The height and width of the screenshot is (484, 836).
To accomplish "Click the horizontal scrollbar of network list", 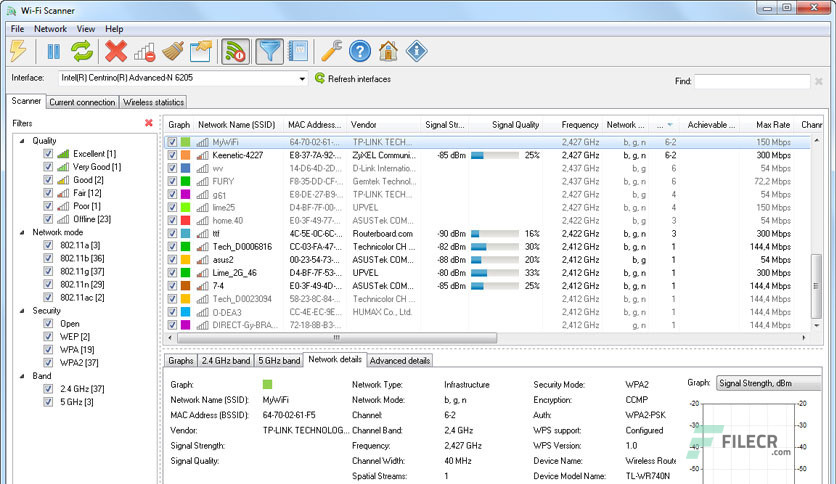I will point(337,337).
